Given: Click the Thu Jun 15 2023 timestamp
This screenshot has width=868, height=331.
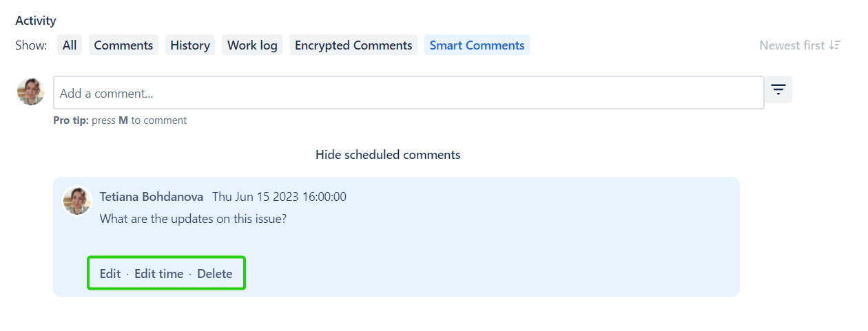Looking at the screenshot, I should click(279, 197).
